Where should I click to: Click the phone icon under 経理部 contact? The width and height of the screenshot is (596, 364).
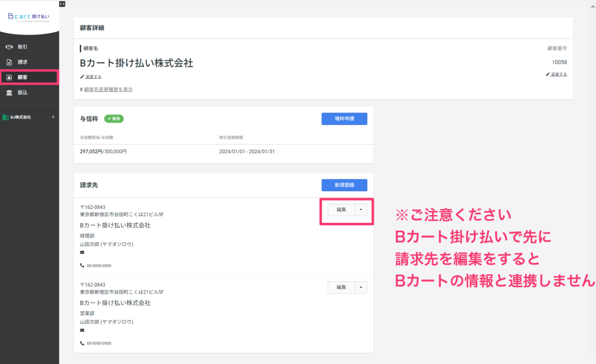82,266
